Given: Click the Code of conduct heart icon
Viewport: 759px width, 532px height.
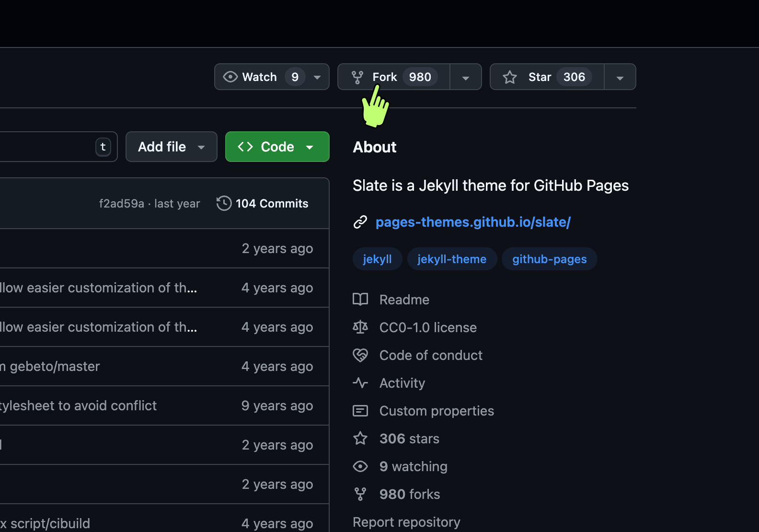Looking at the screenshot, I should [x=360, y=355].
